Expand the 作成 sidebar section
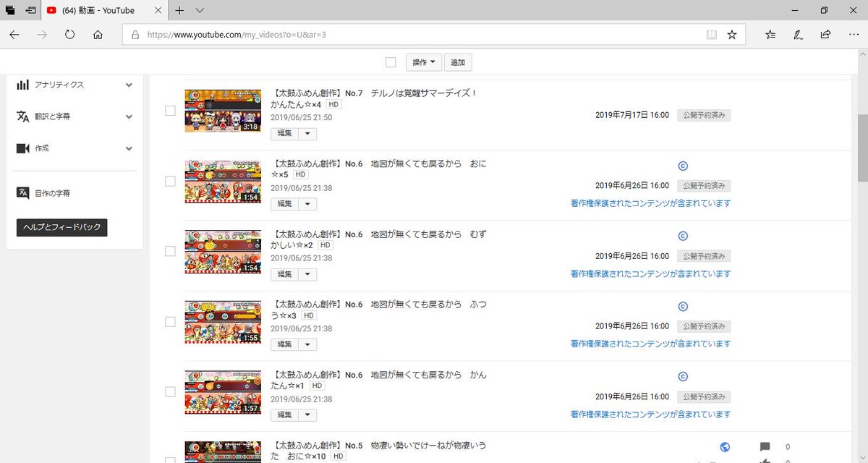The width and height of the screenshot is (868, 463). [129, 148]
